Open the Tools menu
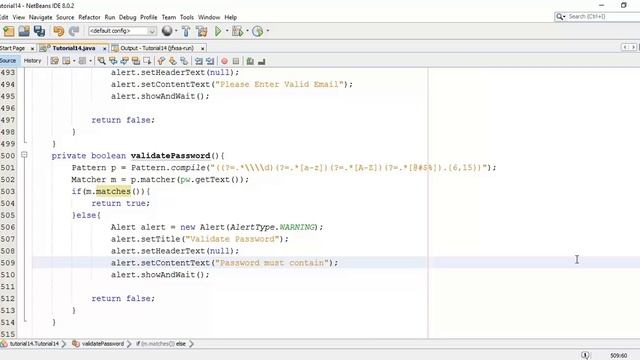This screenshot has height=360, width=640. coord(187,17)
